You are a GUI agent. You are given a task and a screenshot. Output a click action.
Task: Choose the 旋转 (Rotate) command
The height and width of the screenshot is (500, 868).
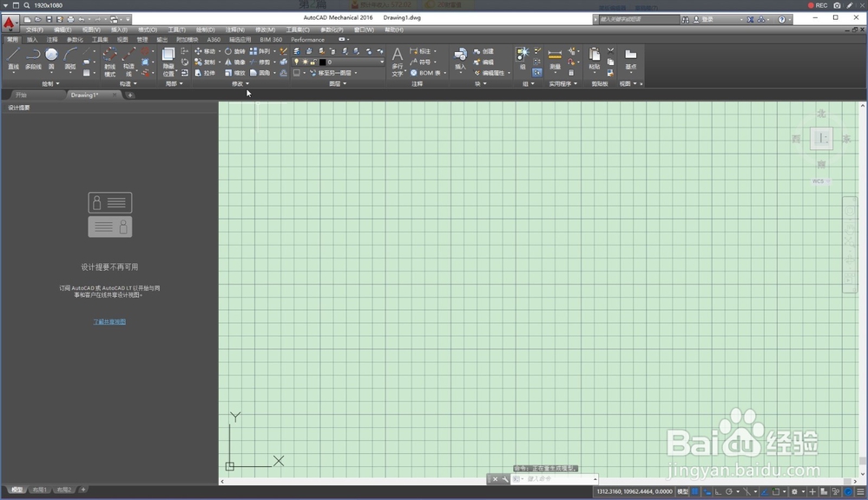click(235, 51)
